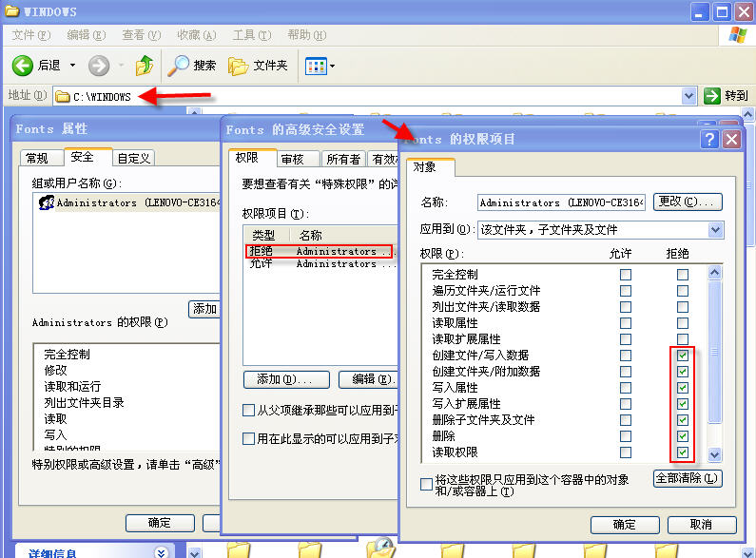Click the 名称 Administrators name field
Viewport: 756px width, 558px height.
click(x=561, y=202)
